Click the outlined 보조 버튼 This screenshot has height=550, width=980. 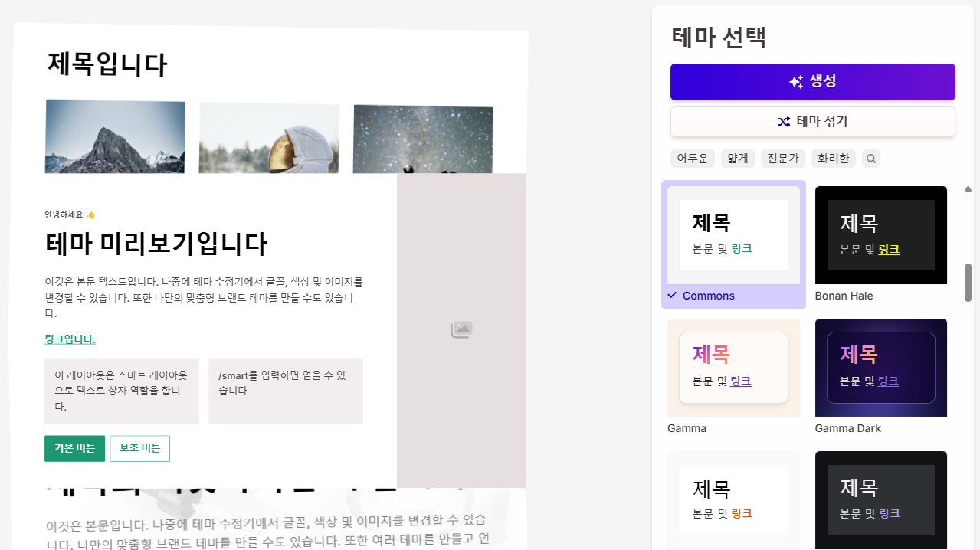pyautogui.click(x=139, y=449)
